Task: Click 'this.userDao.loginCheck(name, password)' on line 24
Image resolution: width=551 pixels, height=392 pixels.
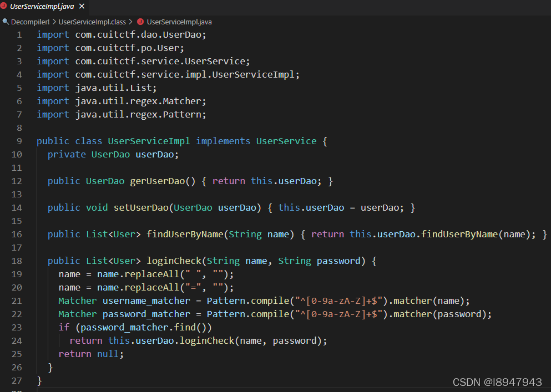Action: pos(215,341)
